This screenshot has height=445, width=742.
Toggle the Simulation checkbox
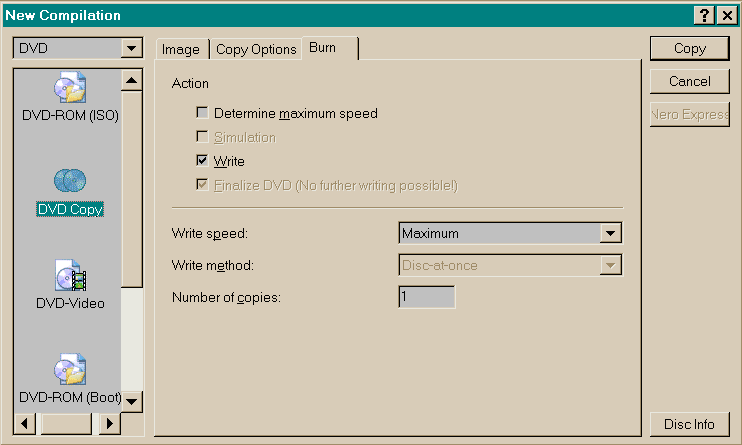pyautogui.click(x=203, y=137)
